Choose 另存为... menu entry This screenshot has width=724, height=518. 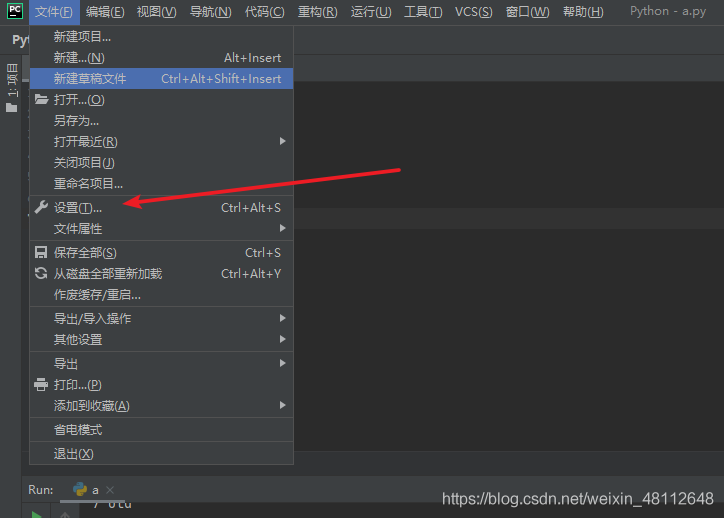[x=162, y=120]
